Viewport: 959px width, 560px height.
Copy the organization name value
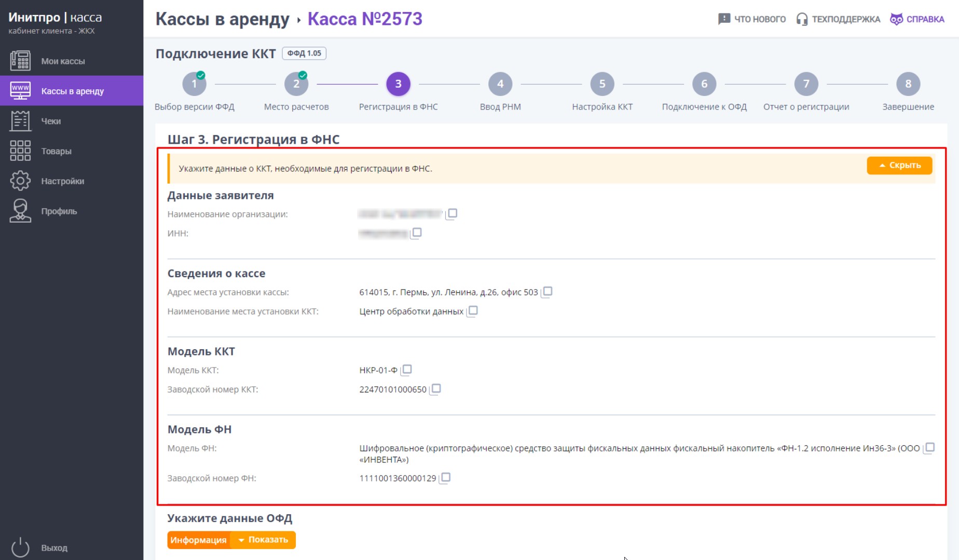pos(452,214)
